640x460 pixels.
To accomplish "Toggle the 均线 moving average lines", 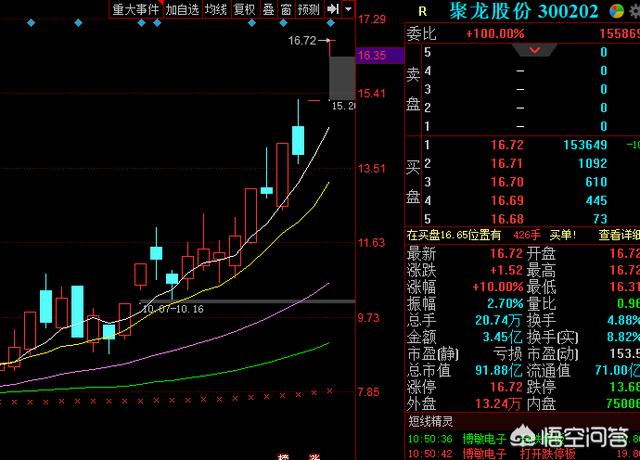I will [215, 9].
